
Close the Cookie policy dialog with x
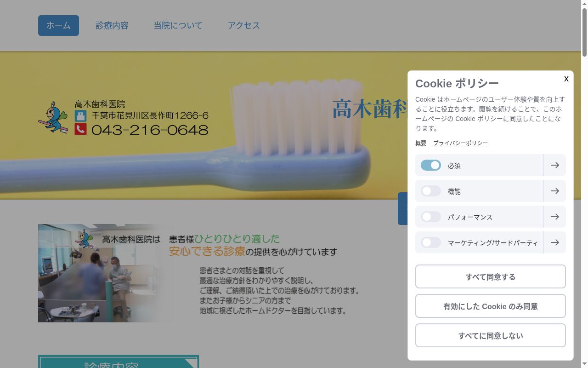(566, 79)
